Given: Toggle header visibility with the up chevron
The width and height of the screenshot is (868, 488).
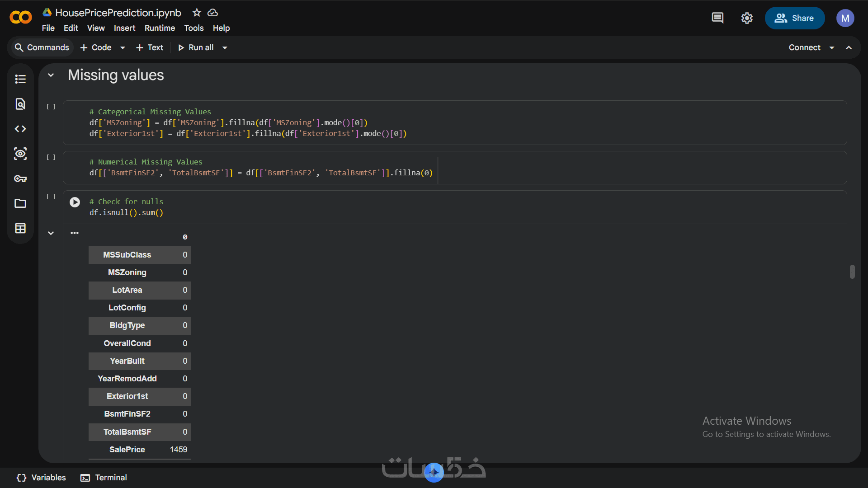Looking at the screenshot, I should pyautogui.click(x=849, y=47).
